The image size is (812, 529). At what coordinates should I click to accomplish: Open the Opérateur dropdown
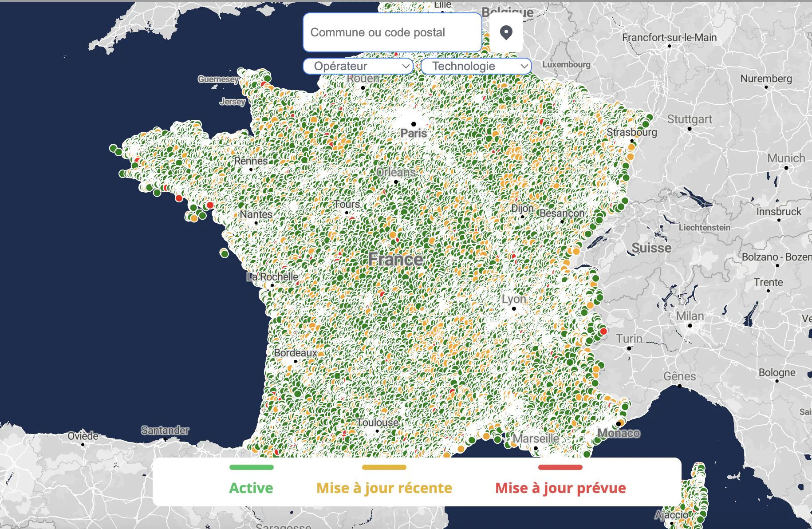point(358,66)
